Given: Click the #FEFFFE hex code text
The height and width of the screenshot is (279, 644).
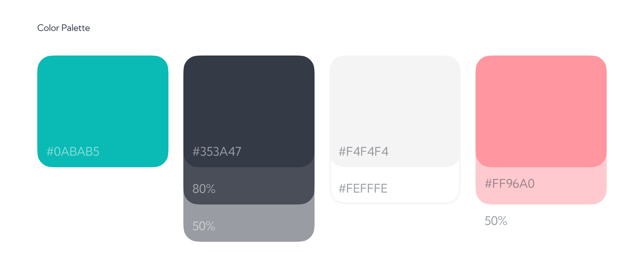Looking at the screenshot, I should (x=363, y=188).
